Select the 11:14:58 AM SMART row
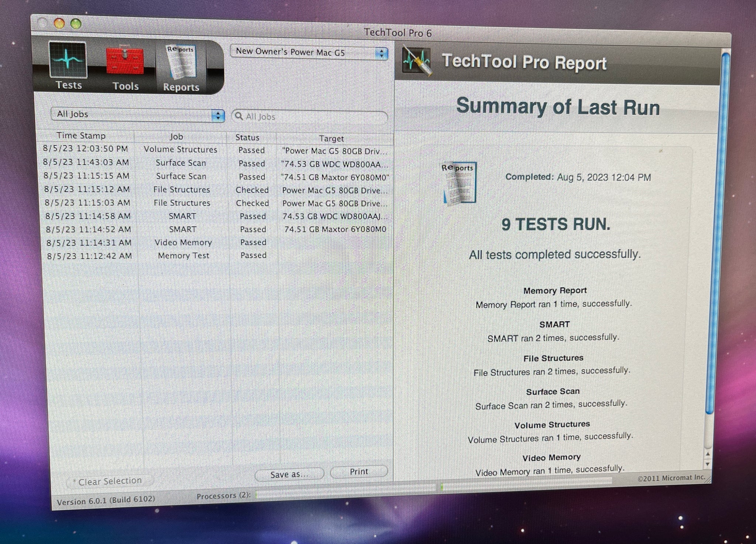This screenshot has width=756, height=544. pyautogui.click(x=217, y=216)
